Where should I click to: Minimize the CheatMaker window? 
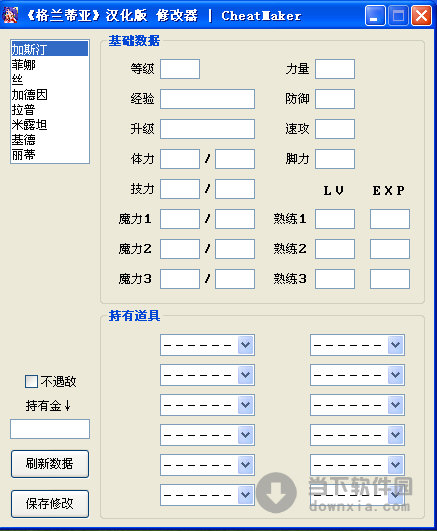375,16
